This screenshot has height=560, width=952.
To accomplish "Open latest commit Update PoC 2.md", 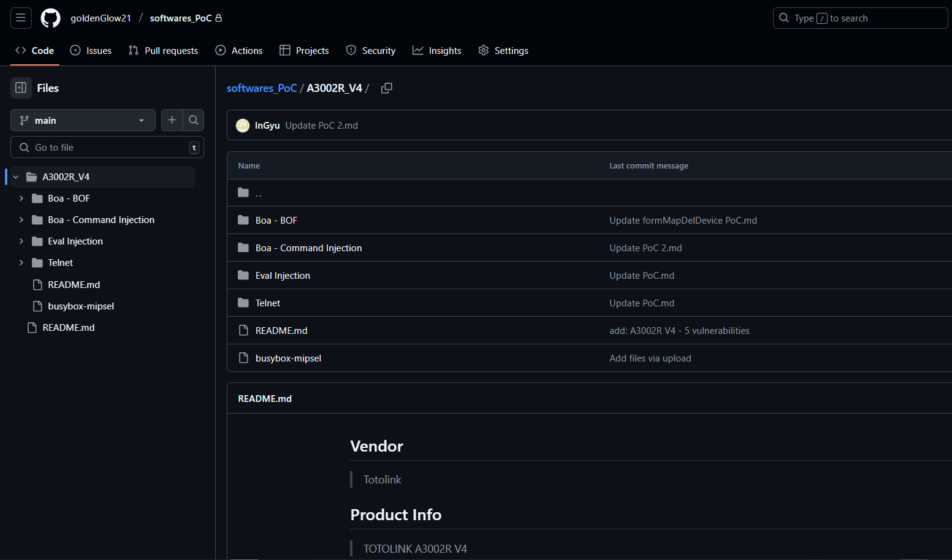I will (x=322, y=126).
